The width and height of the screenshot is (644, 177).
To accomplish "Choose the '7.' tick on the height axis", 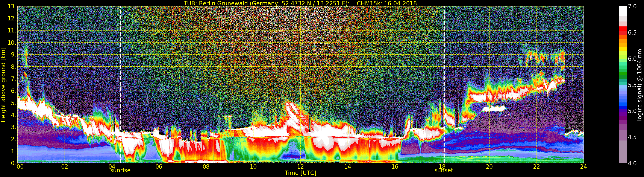I will (13, 79).
